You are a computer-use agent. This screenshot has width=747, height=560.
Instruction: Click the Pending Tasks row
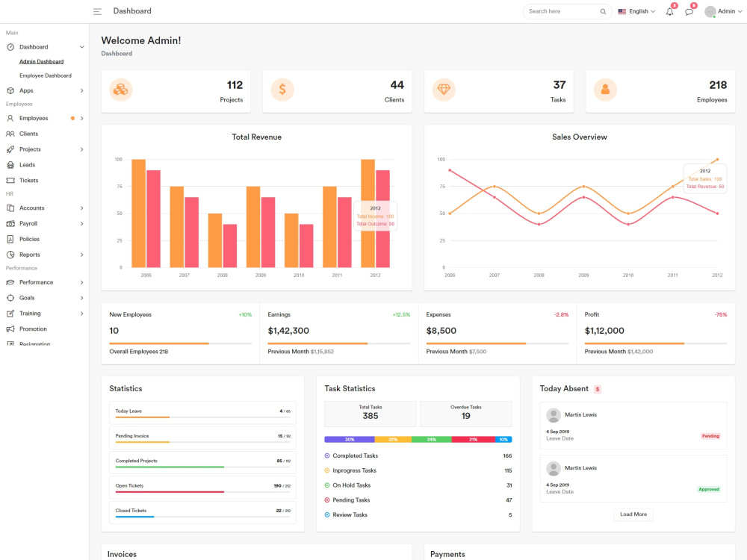tap(418, 500)
